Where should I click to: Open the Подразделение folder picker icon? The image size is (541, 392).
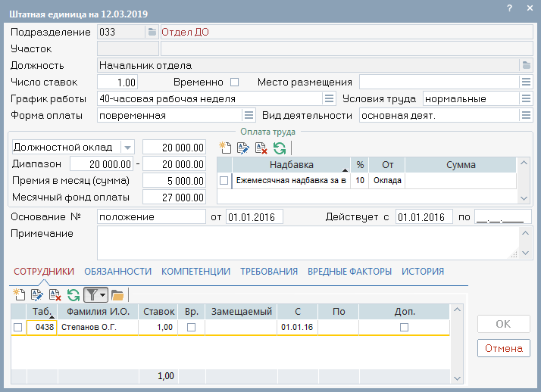coord(152,32)
